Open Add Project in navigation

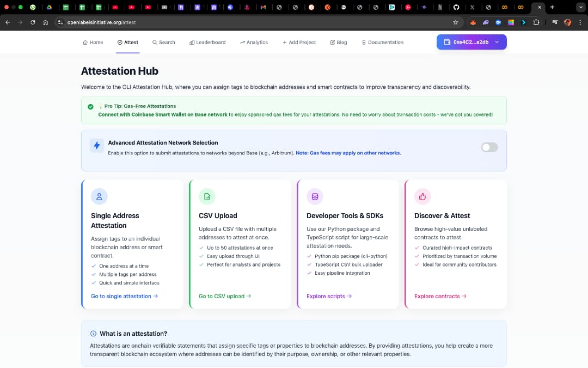[299, 43]
